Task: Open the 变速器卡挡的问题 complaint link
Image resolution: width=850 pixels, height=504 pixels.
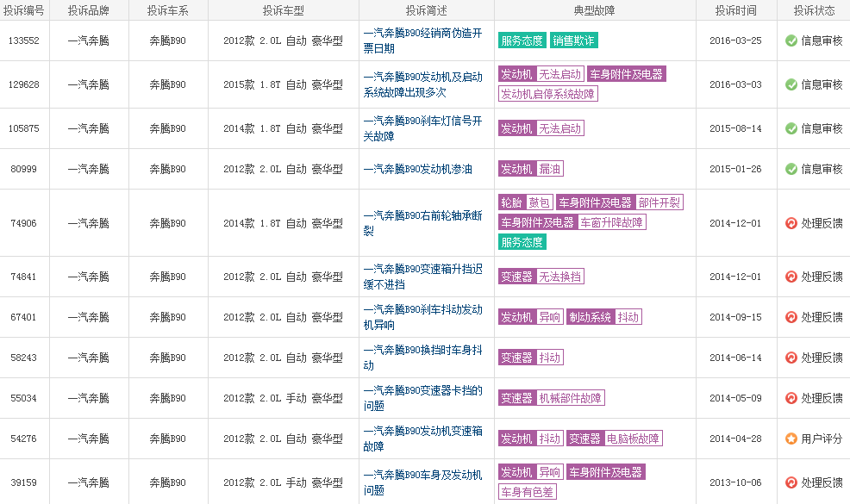Action: coord(422,398)
